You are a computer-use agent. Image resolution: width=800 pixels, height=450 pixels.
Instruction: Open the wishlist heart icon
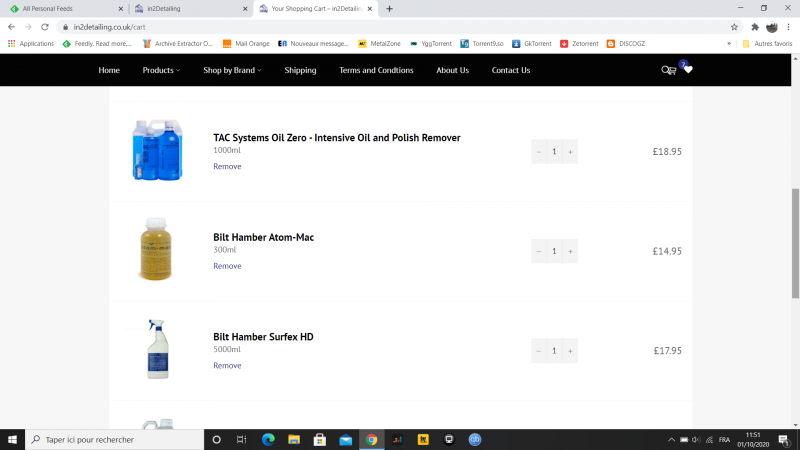[688, 70]
